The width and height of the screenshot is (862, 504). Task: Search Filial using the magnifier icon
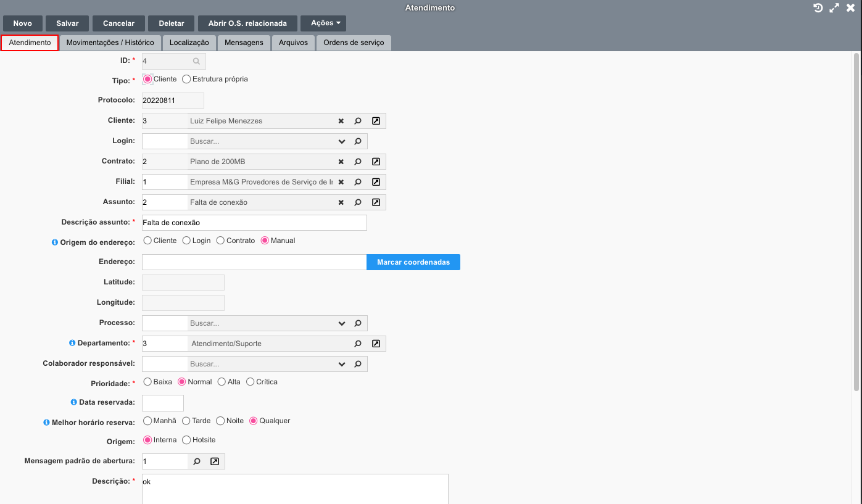point(358,182)
